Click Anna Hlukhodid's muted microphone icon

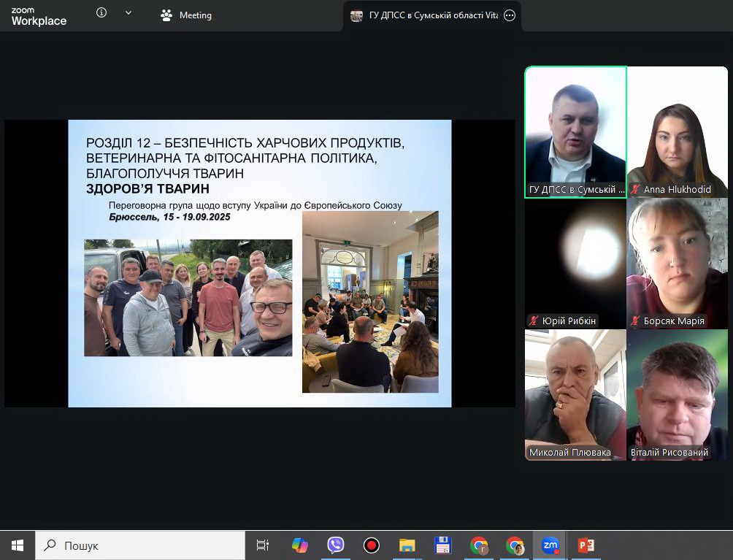pos(635,190)
